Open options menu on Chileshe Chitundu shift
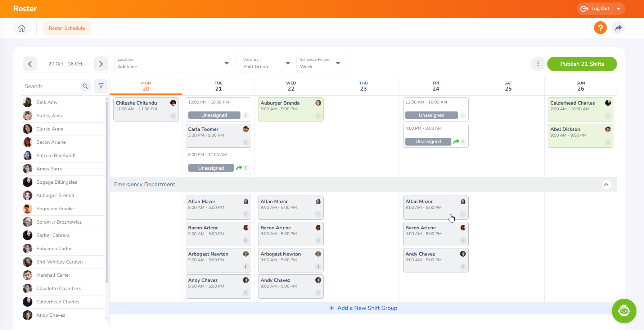644x330 pixels. coord(173,116)
